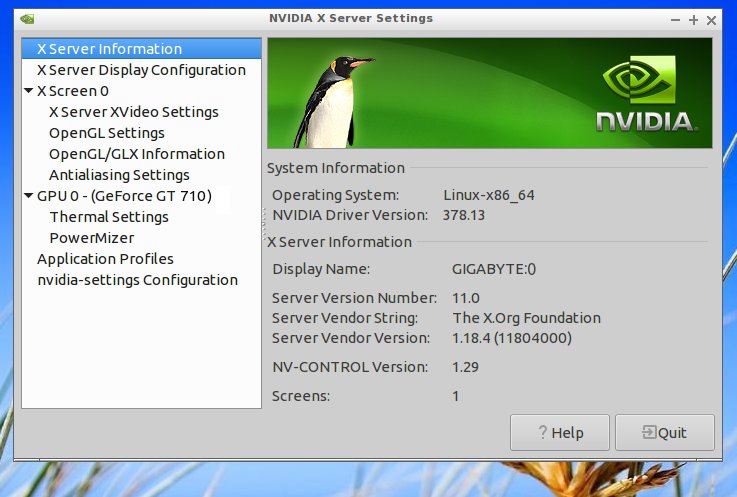This screenshot has height=497, width=737.
Task: Click the Help button
Action: [560, 433]
